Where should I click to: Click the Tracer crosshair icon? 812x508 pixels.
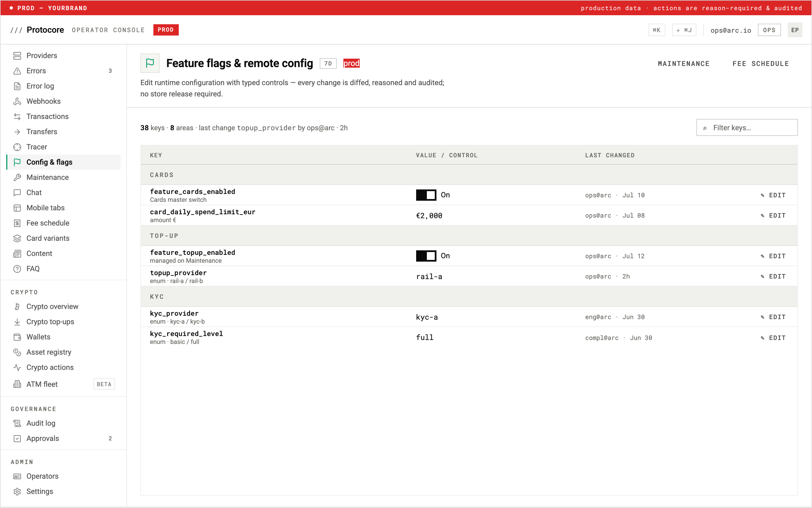click(17, 147)
